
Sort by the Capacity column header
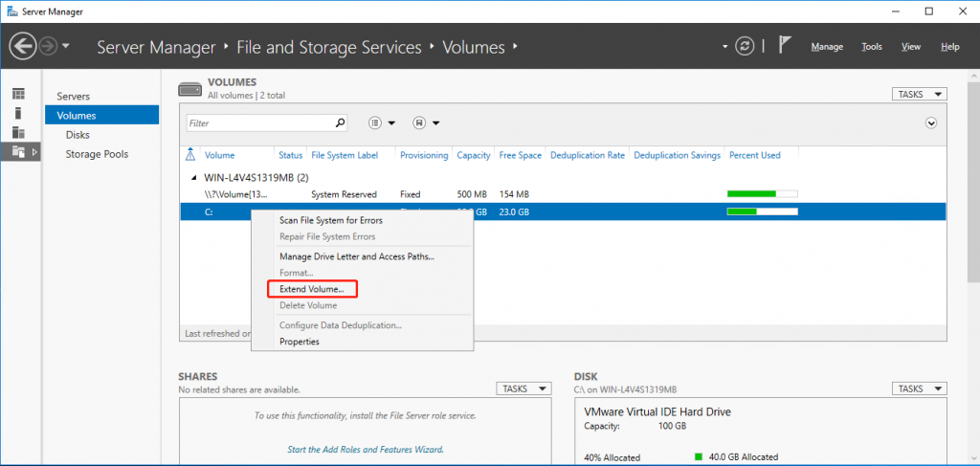point(474,156)
